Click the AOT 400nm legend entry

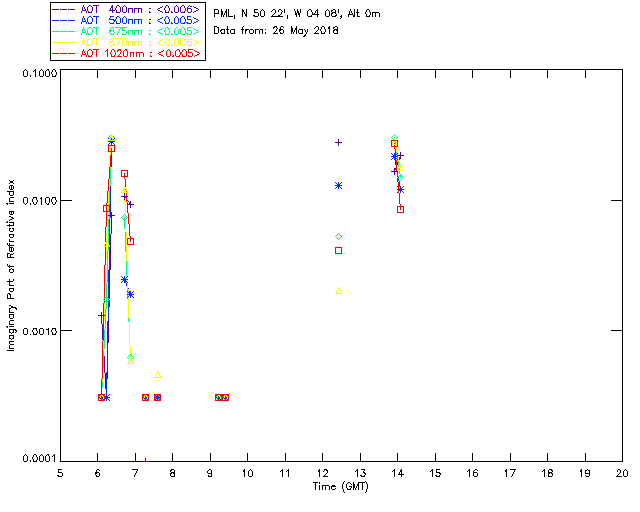coord(127,9)
